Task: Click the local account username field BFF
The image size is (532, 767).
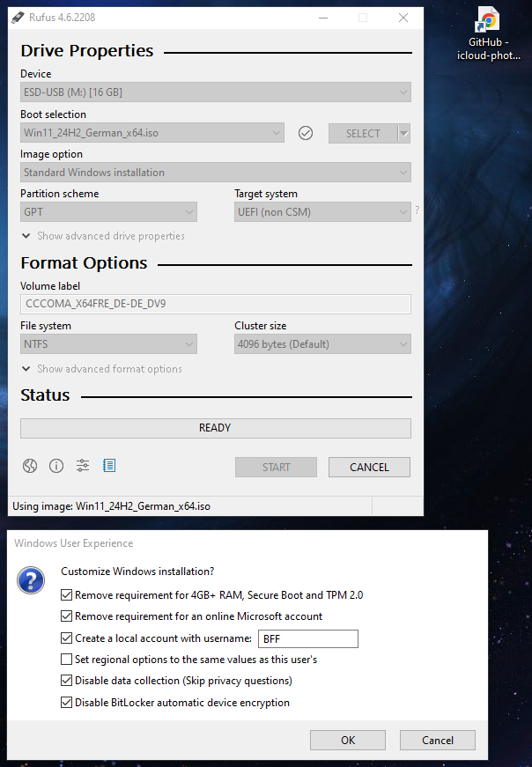Action: (x=308, y=638)
